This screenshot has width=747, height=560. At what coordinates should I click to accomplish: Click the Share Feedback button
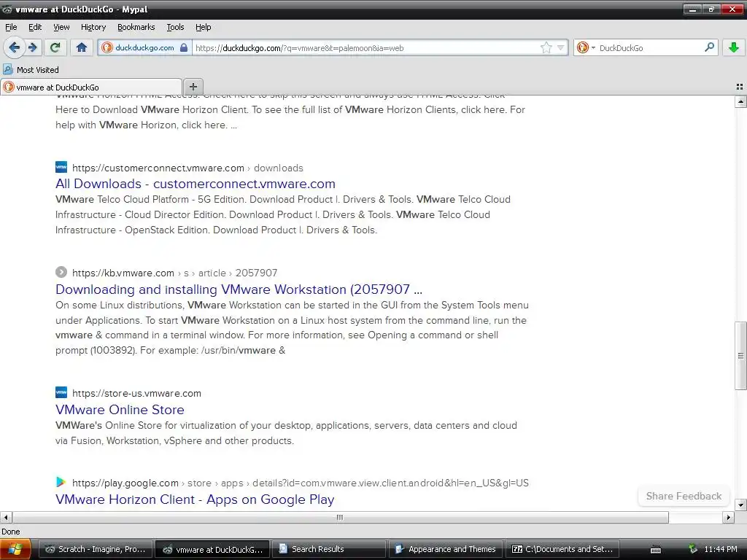684,496
